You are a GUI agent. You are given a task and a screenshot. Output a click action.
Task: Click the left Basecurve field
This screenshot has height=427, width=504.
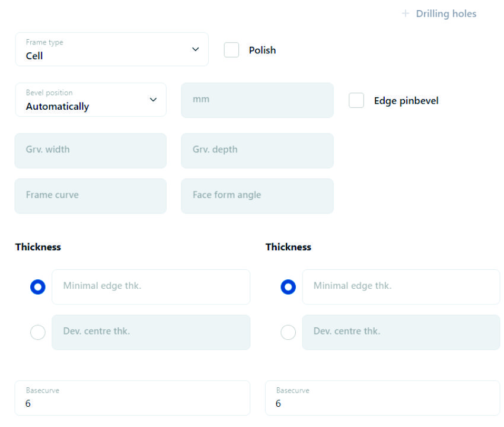[132, 398]
